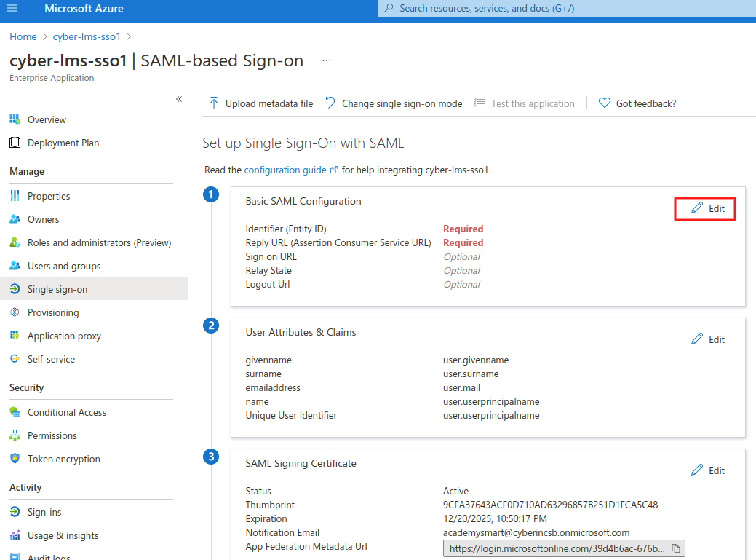Open the Azure portal hamburger menu

[x=12, y=8]
